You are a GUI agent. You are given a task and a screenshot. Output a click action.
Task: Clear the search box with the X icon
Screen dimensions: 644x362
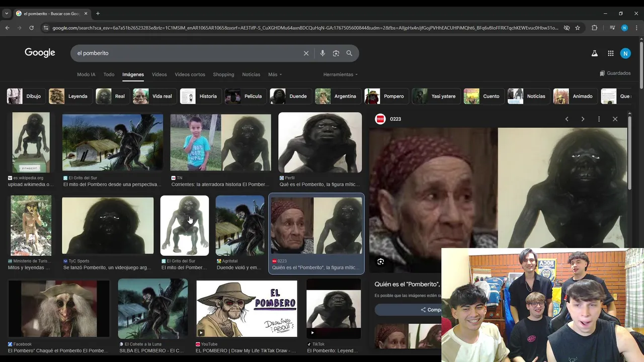[306, 53]
